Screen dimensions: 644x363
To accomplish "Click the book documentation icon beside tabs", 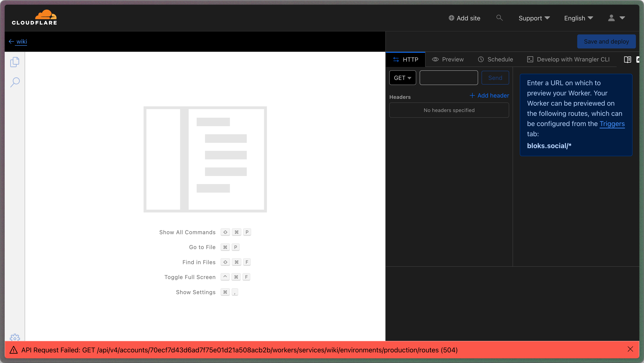I will (627, 60).
